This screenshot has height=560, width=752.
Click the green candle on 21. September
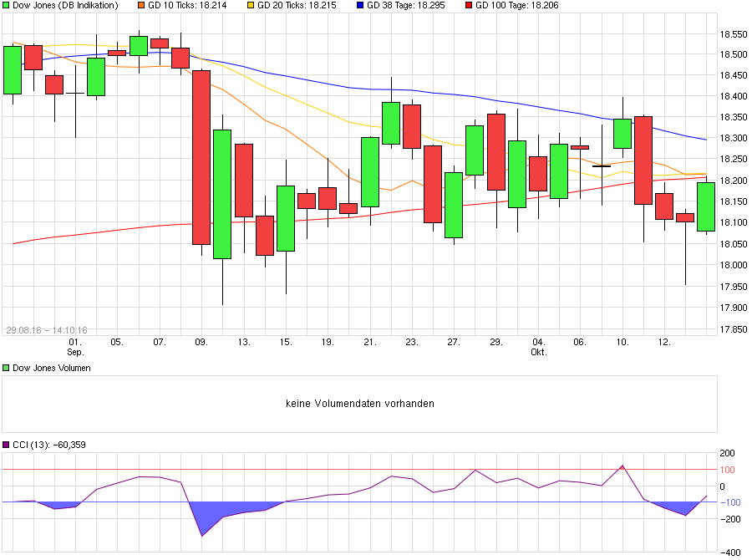pyautogui.click(x=370, y=172)
